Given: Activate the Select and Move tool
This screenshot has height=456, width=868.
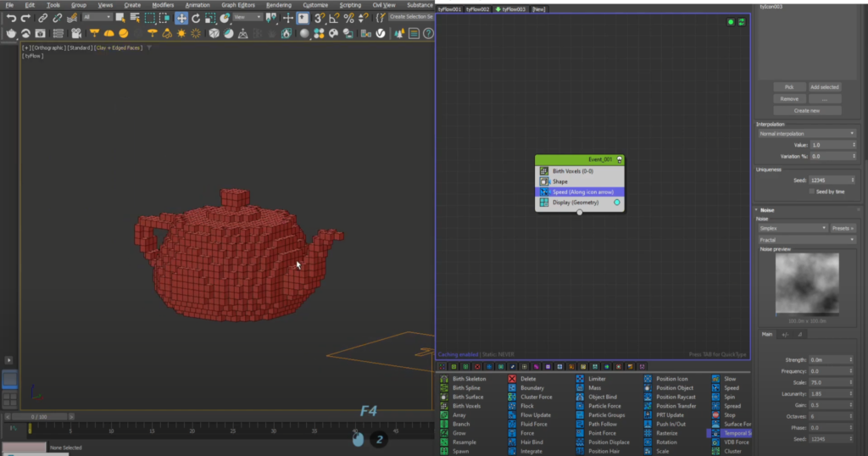Looking at the screenshot, I should click(x=181, y=19).
